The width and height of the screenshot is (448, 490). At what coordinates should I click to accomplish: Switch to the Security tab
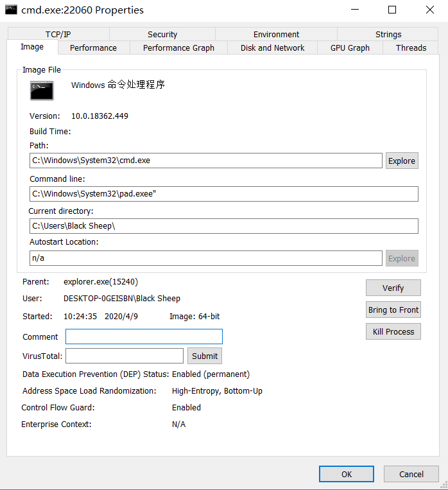pyautogui.click(x=162, y=34)
